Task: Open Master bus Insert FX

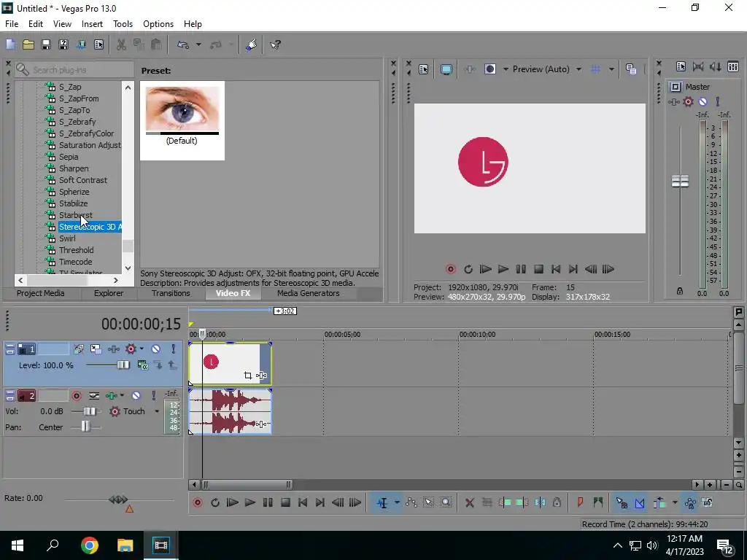Action: point(673,102)
